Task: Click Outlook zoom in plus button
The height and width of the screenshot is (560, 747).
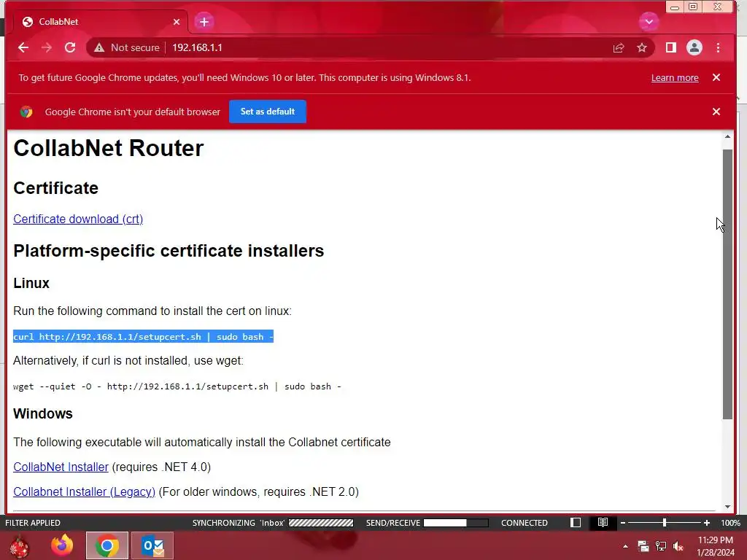Action: [706, 523]
